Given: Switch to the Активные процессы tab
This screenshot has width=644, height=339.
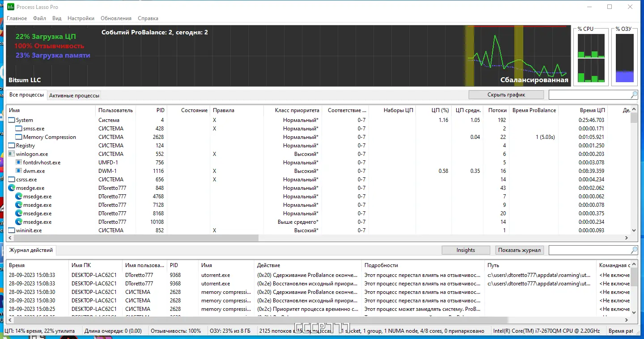Looking at the screenshot, I should 74,96.
